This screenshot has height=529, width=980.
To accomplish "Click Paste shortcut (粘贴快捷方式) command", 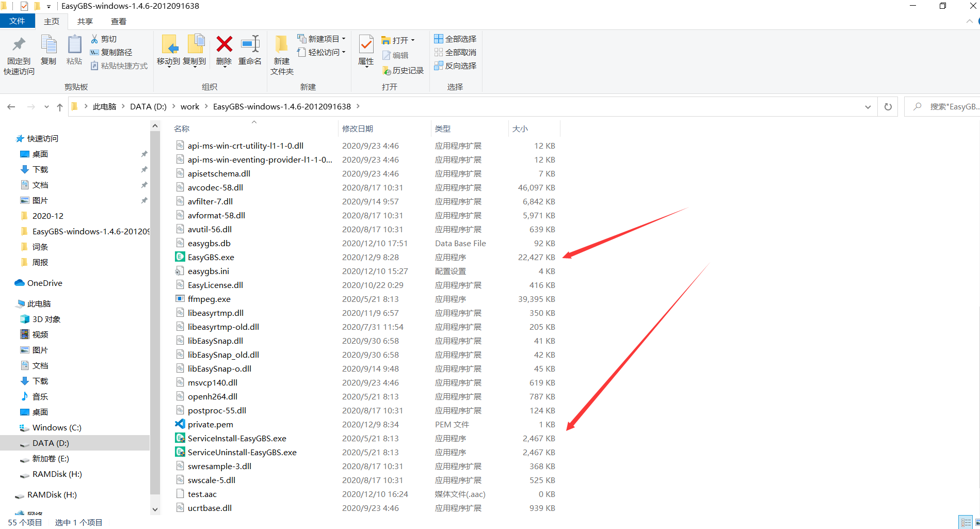I will click(119, 66).
